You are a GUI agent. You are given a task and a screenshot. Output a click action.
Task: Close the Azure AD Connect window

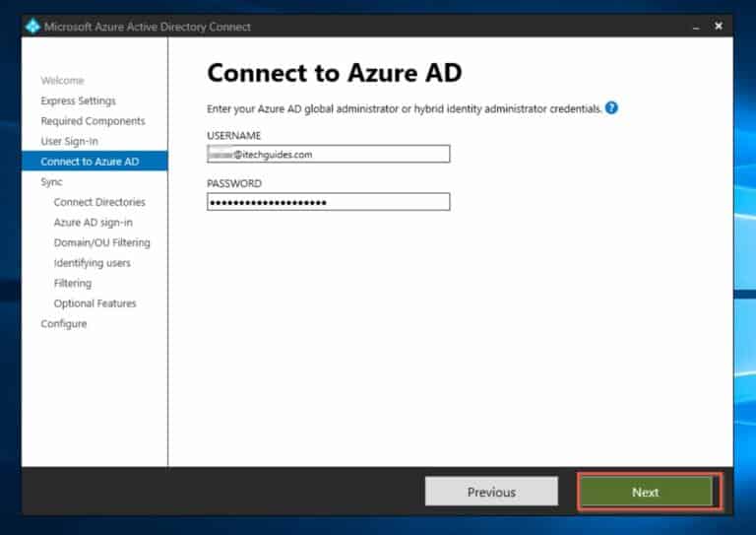(x=719, y=26)
